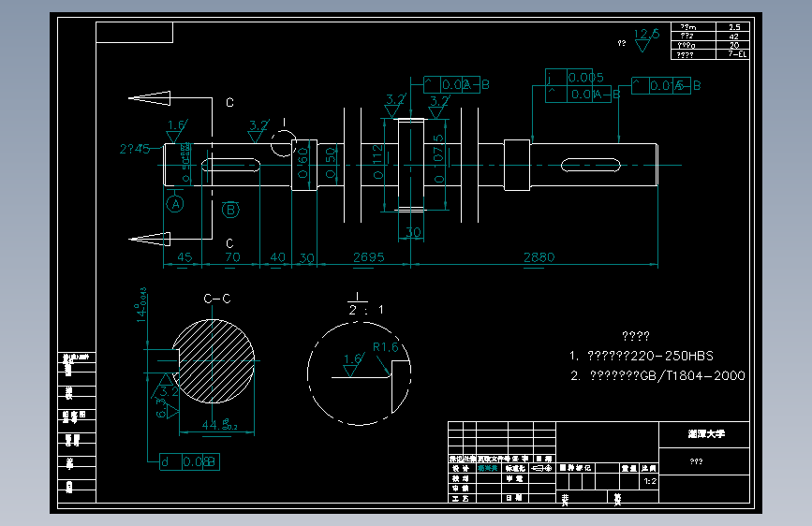Select datum circle B
812x526 pixels.
coord(230,210)
